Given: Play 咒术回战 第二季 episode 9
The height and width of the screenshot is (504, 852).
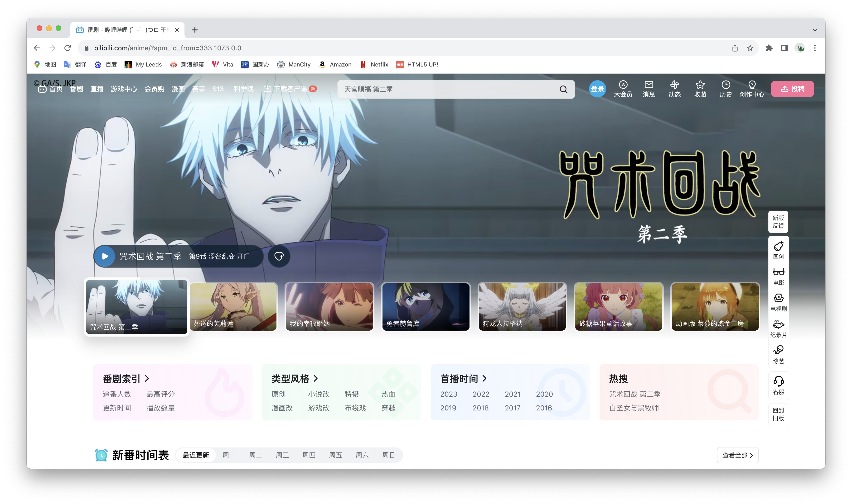Looking at the screenshot, I should [105, 256].
